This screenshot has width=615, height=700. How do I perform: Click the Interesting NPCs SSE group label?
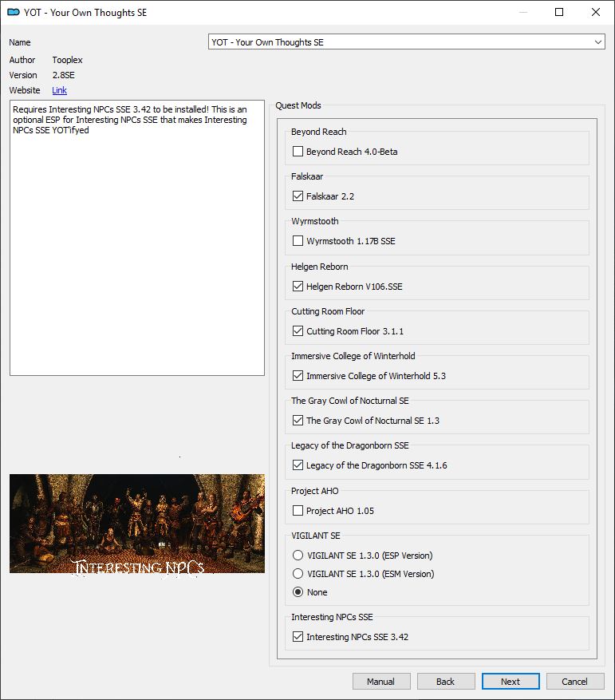pyautogui.click(x=332, y=617)
